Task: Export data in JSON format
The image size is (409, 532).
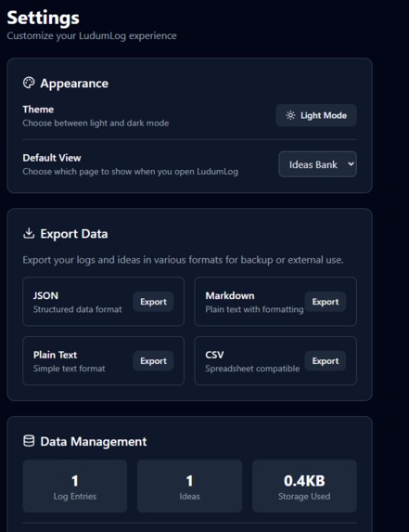Action: click(x=153, y=302)
